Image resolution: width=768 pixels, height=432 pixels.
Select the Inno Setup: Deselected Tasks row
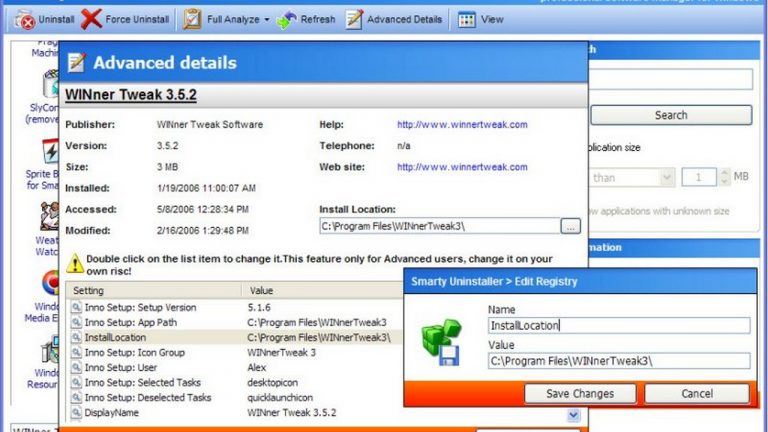tap(235, 398)
